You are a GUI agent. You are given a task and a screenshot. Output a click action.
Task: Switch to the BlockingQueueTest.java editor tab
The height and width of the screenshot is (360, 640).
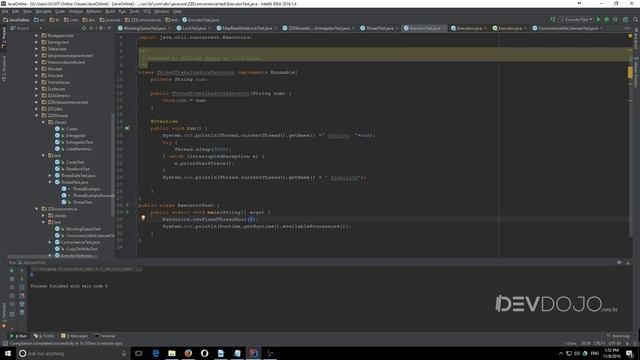144,28
